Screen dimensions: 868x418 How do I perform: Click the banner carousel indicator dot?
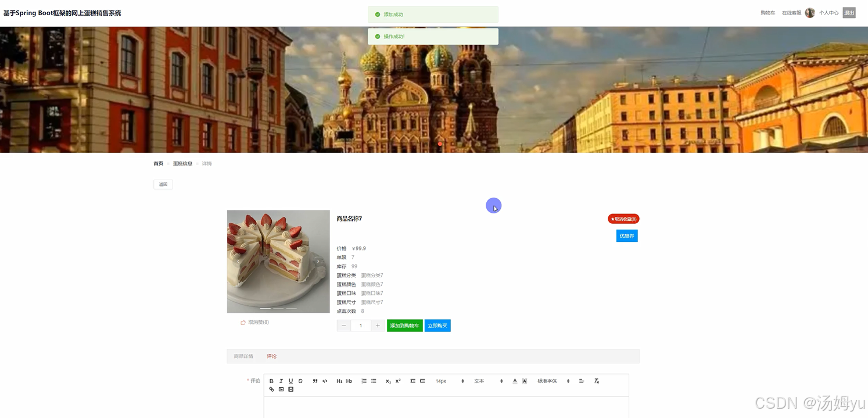coord(440,144)
